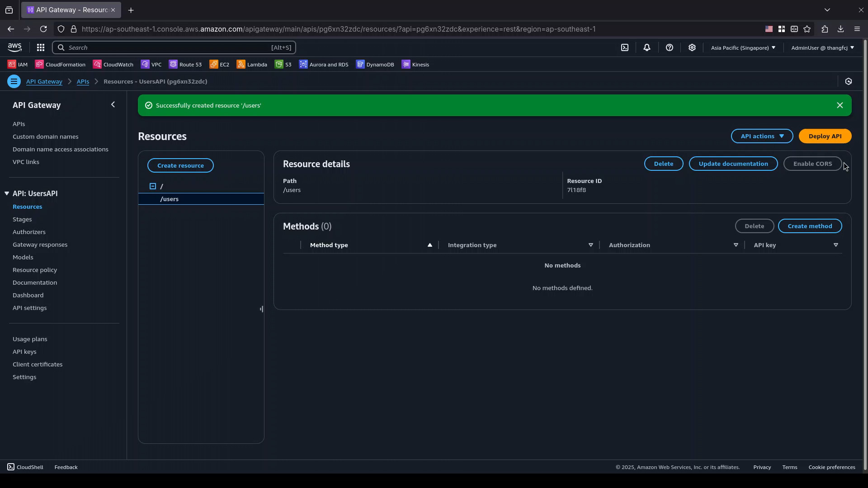Open the Kinesis shortcut

tap(415, 65)
